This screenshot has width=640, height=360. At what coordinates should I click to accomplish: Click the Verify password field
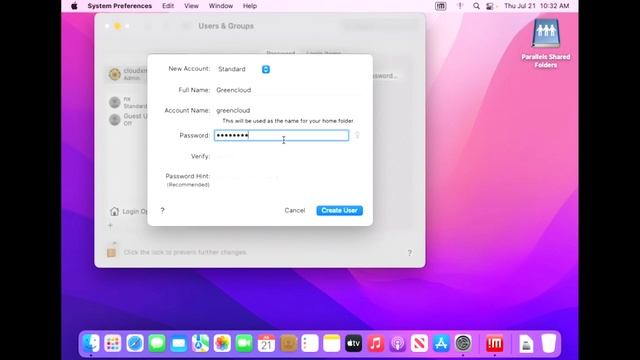click(x=288, y=156)
